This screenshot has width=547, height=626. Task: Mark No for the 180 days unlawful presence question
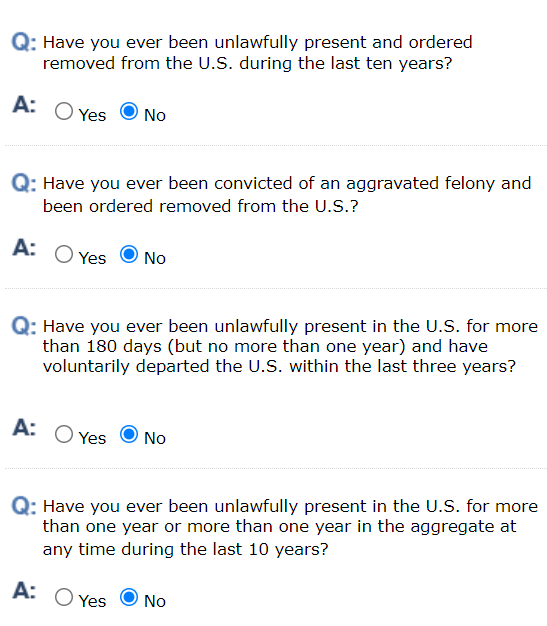coord(129,434)
